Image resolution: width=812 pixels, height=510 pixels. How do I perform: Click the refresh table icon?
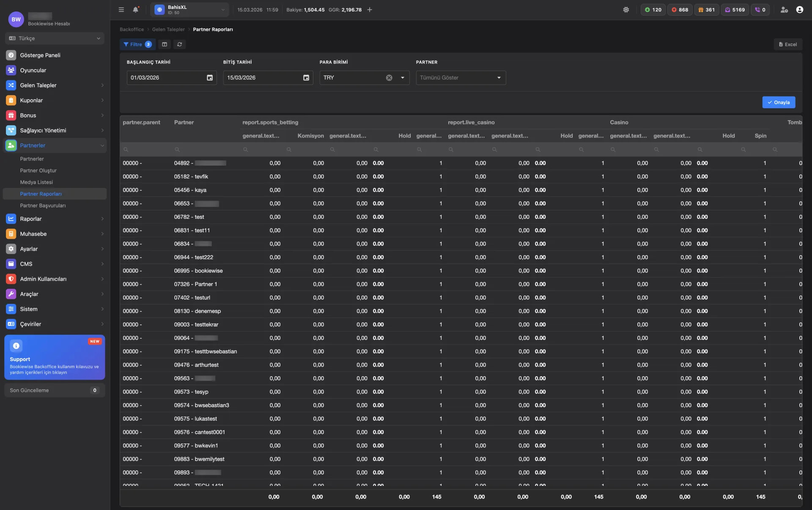pos(179,44)
